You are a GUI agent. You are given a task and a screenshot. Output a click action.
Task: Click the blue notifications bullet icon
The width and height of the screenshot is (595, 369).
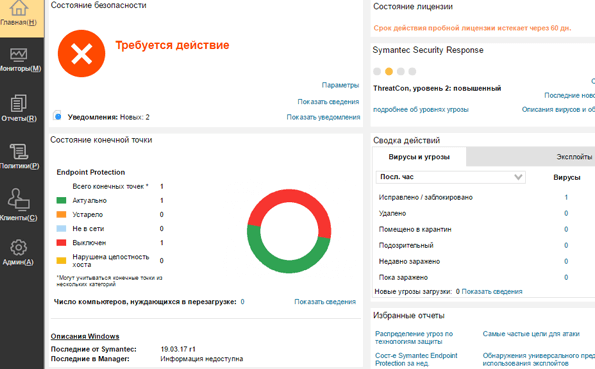pyautogui.click(x=58, y=117)
